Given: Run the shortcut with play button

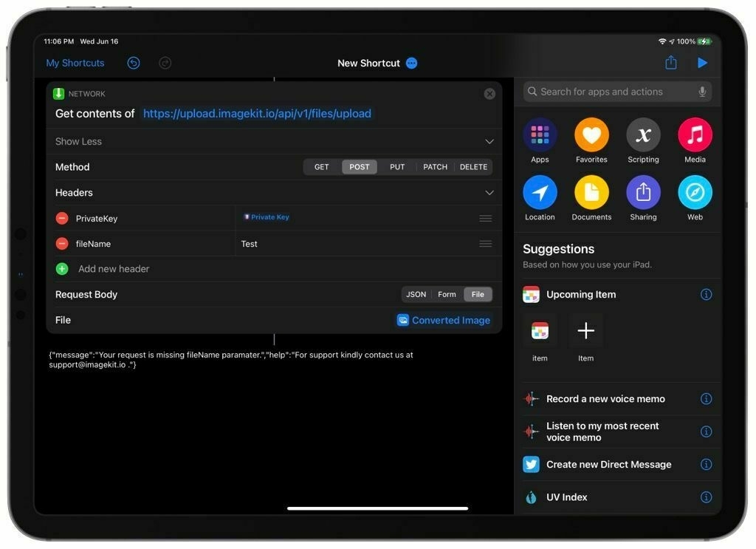Looking at the screenshot, I should pyautogui.click(x=703, y=63).
